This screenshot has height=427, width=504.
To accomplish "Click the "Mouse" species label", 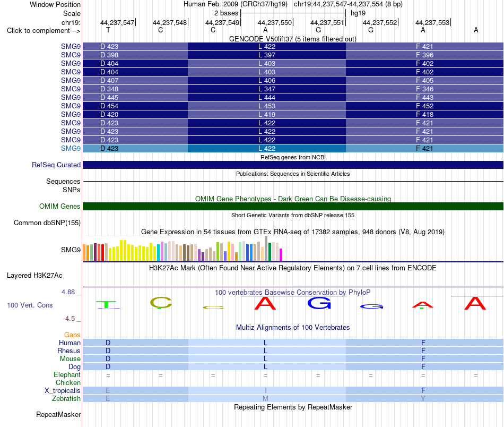I will [70, 359].
